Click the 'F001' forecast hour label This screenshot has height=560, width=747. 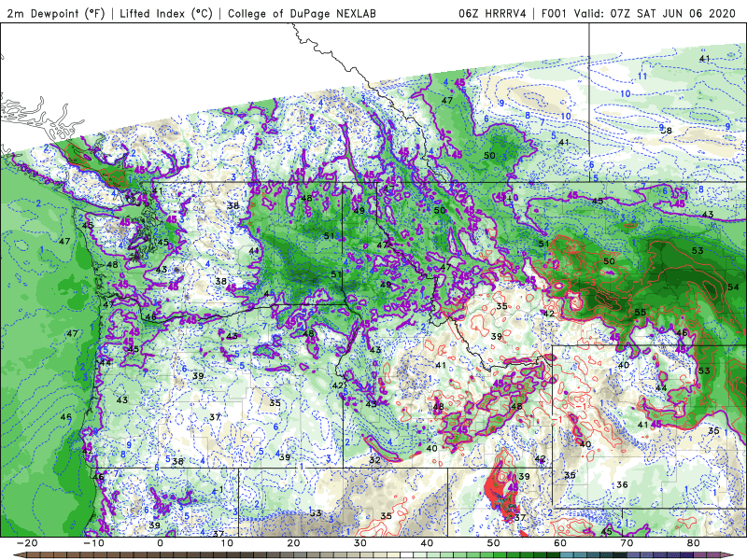(554, 13)
